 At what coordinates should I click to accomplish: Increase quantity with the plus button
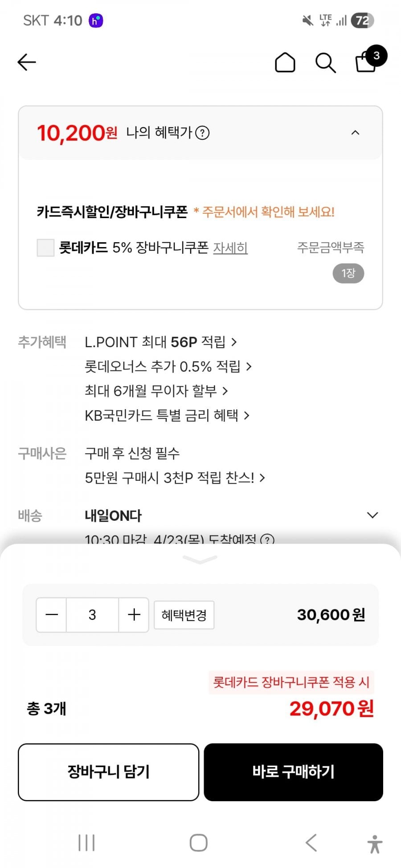pyautogui.click(x=134, y=615)
